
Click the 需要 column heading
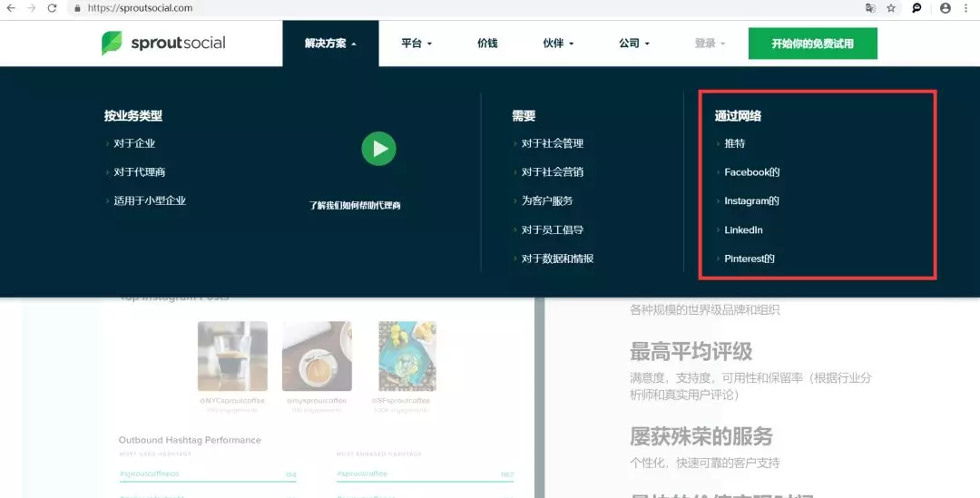[x=524, y=115]
